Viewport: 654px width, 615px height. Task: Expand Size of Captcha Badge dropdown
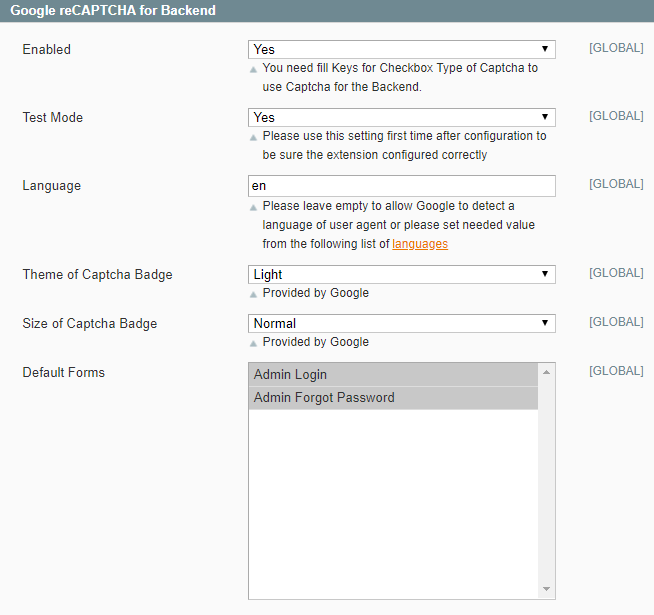click(x=401, y=323)
